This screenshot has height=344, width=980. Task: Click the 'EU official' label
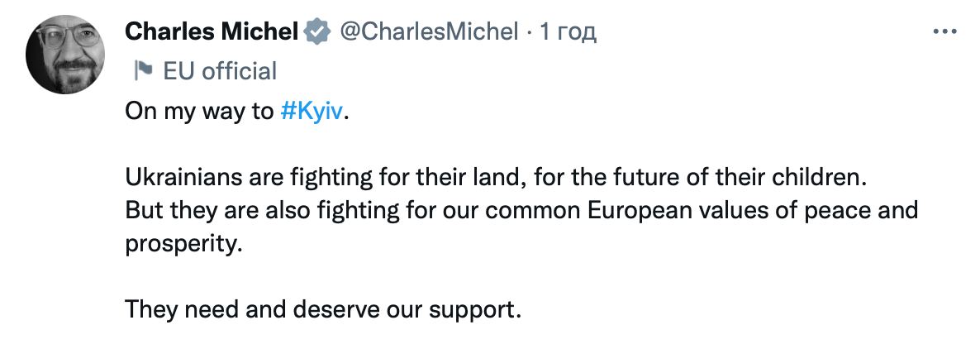click(220, 71)
